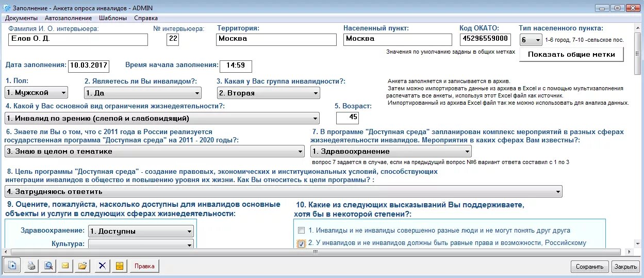Open the Шаблоны menu

[113, 18]
